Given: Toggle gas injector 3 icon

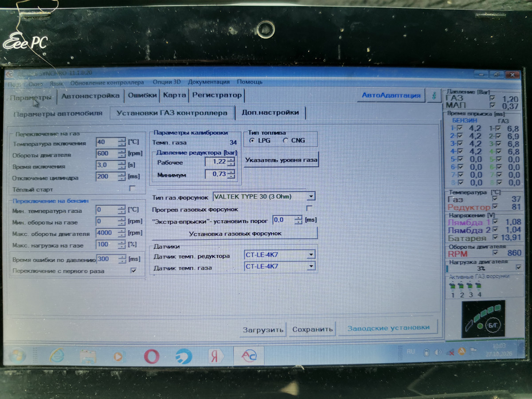Looking at the screenshot, I should [x=470, y=286].
